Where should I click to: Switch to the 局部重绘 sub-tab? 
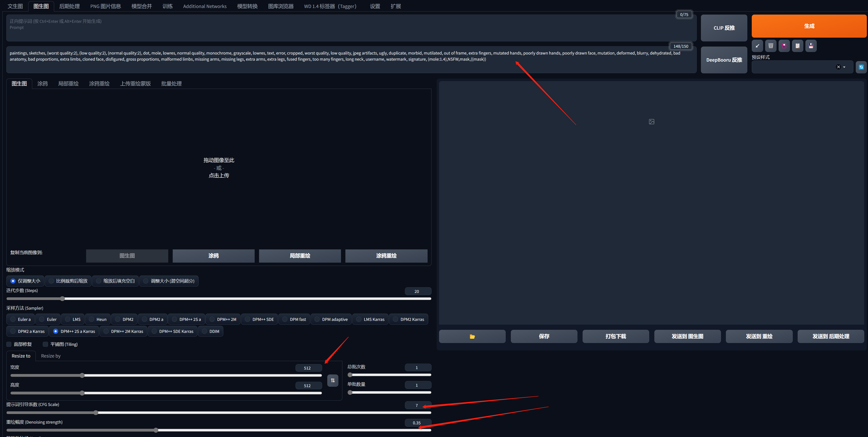point(68,83)
